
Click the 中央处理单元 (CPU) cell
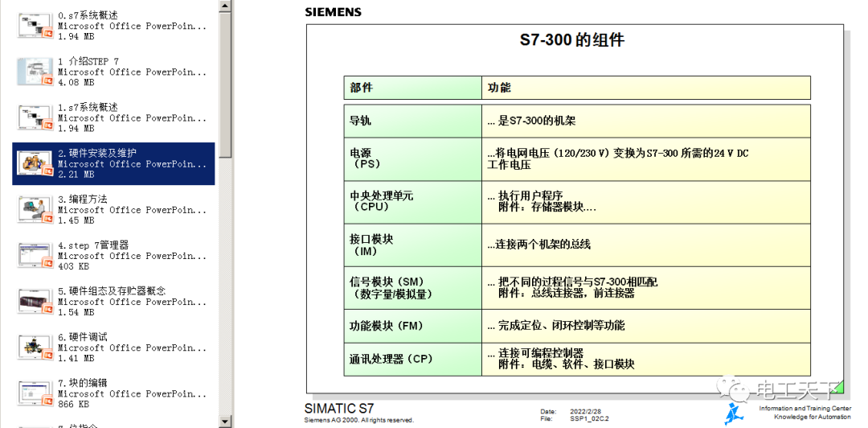(412, 203)
